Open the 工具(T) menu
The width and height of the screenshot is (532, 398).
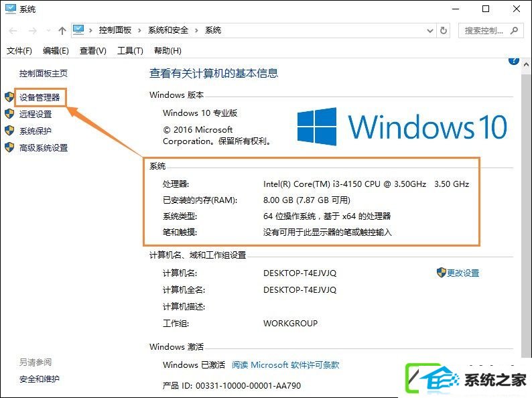(130, 50)
